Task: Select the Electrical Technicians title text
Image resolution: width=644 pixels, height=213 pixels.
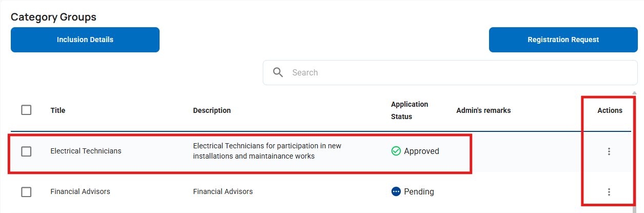Action: pos(86,151)
